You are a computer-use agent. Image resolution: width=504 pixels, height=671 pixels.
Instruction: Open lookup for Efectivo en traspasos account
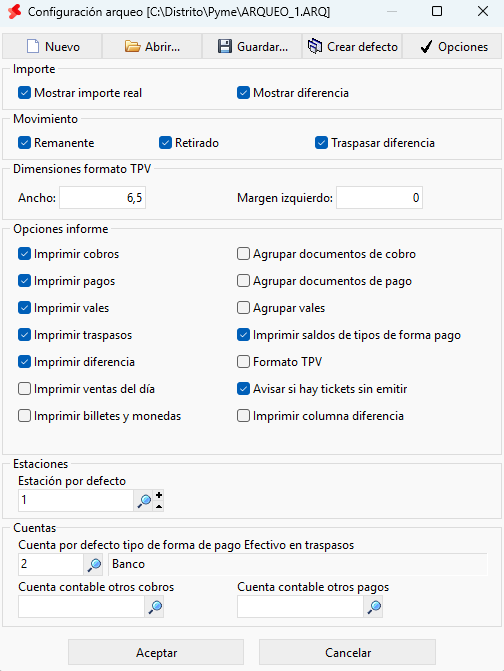94,564
